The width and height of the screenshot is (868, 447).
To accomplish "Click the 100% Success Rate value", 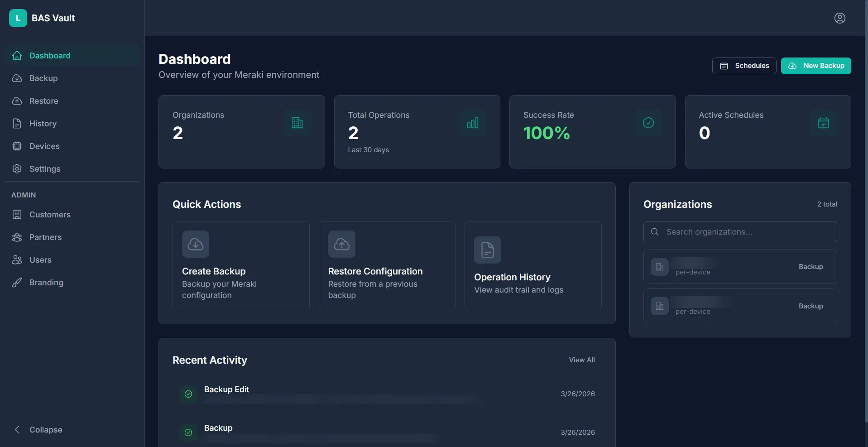I will pos(547,133).
